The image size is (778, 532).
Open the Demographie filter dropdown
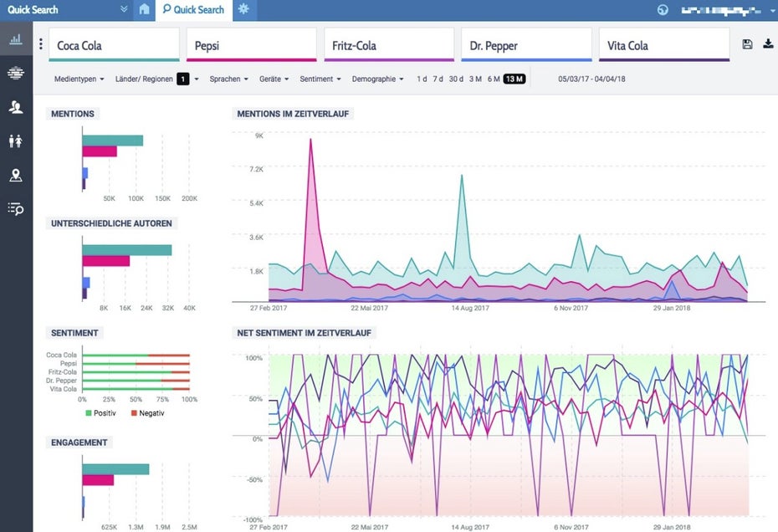pyautogui.click(x=377, y=79)
